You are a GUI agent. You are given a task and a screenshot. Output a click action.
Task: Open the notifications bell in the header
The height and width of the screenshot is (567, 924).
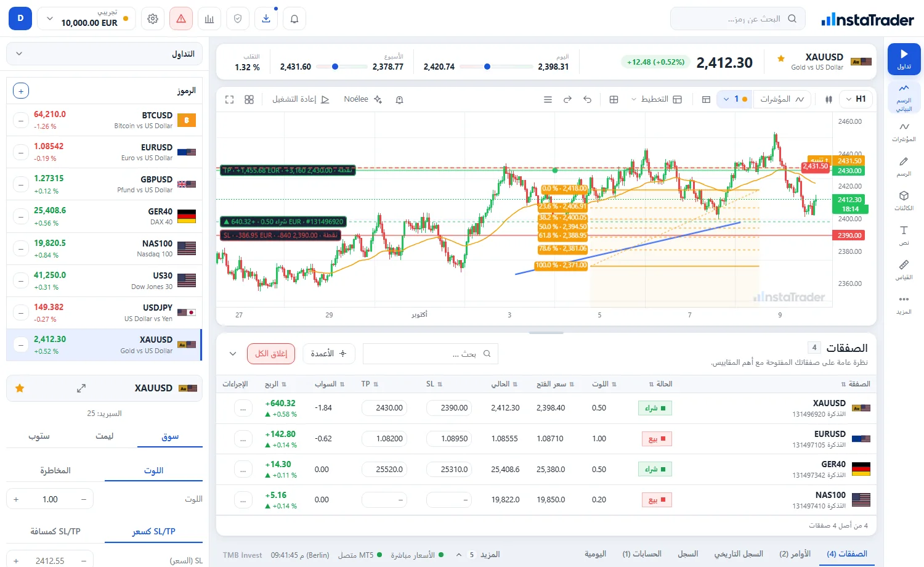[294, 19]
